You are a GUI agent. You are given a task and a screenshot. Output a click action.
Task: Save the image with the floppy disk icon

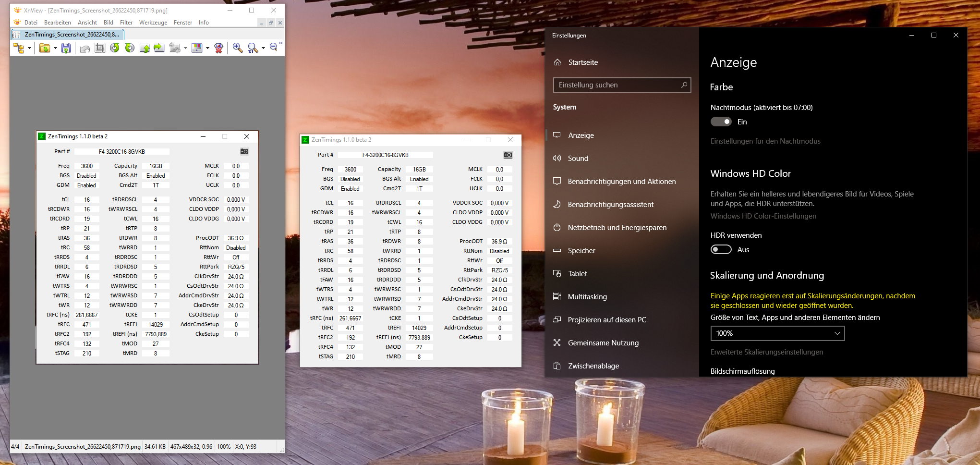coord(66,48)
